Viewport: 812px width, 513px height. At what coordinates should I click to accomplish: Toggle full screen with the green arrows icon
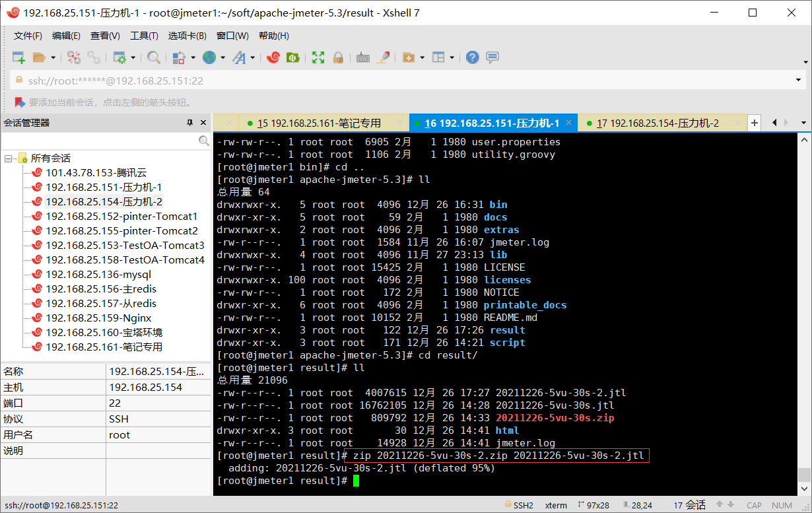click(318, 58)
